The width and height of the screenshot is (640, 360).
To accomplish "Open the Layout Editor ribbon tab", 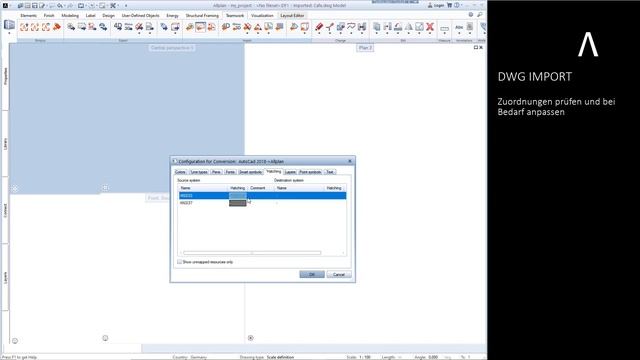I will coord(292,16).
